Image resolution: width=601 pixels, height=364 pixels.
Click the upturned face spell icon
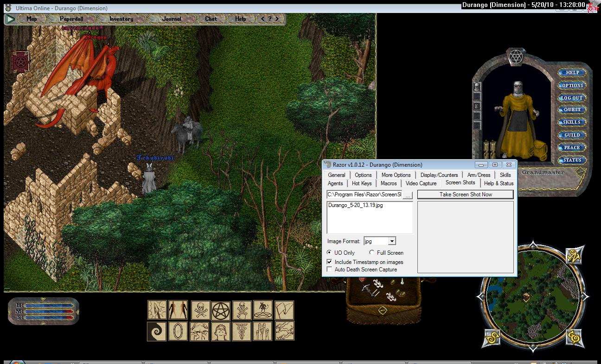[x=221, y=331]
